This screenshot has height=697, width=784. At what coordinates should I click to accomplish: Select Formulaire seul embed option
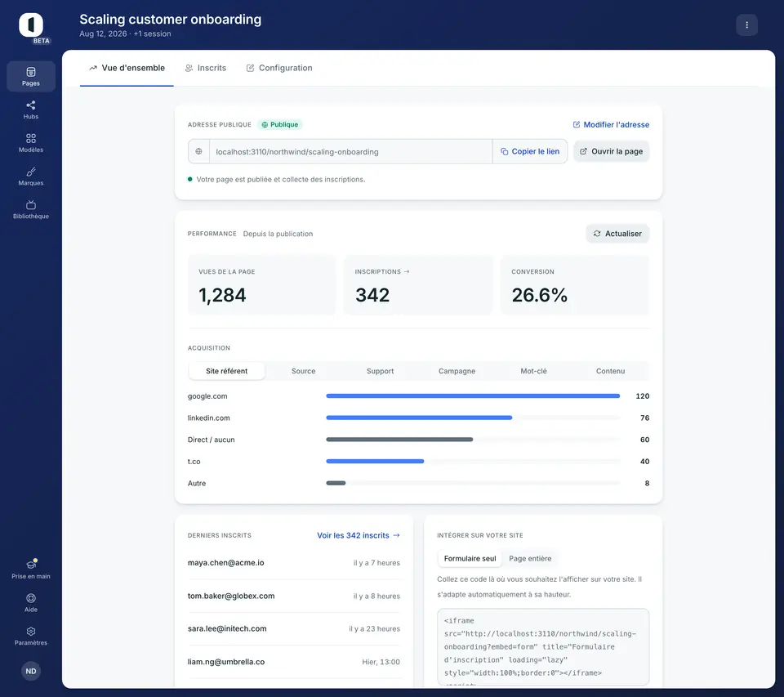pos(470,558)
